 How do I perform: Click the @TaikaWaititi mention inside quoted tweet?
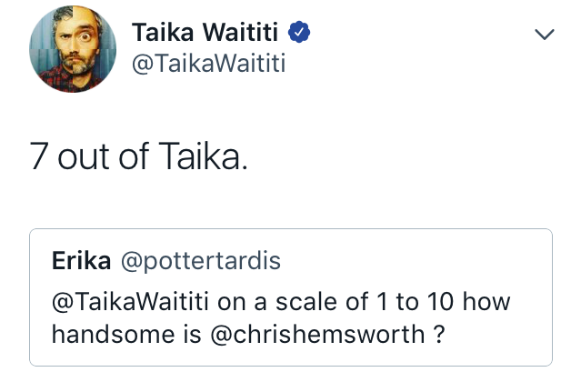tap(130, 301)
